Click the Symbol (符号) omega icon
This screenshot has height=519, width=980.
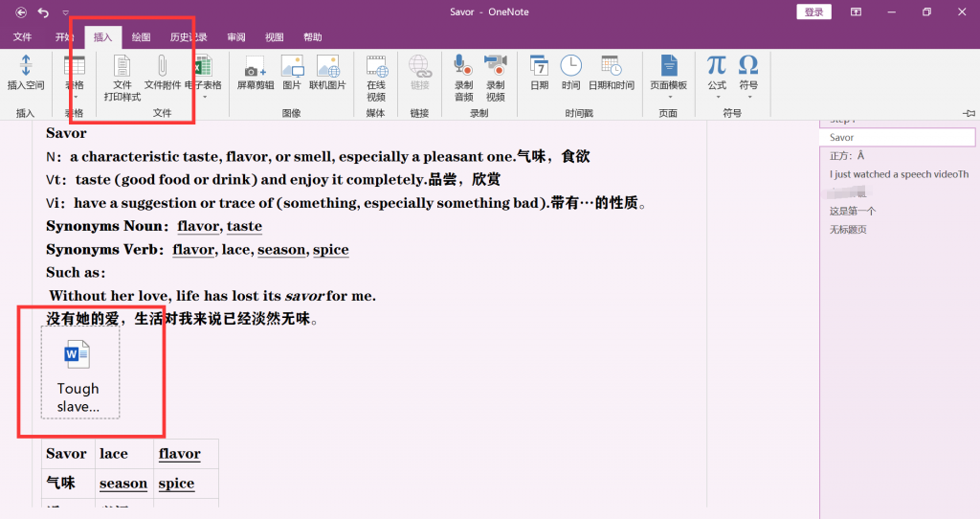click(748, 64)
